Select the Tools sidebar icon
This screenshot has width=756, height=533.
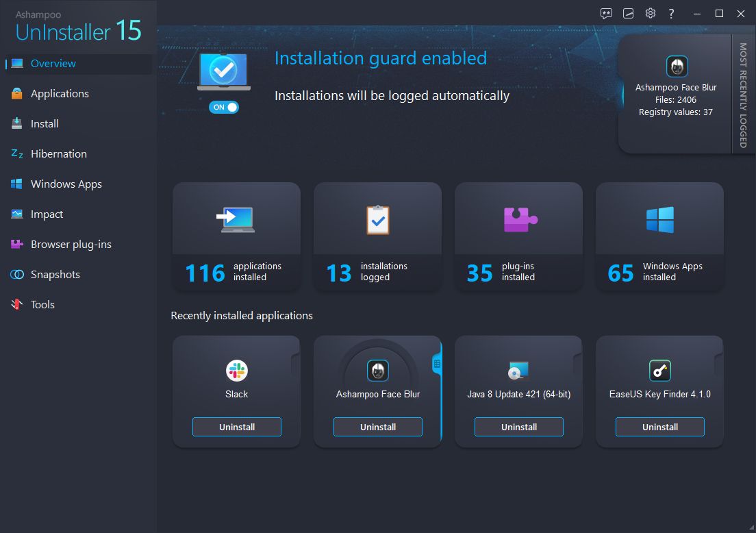click(16, 304)
